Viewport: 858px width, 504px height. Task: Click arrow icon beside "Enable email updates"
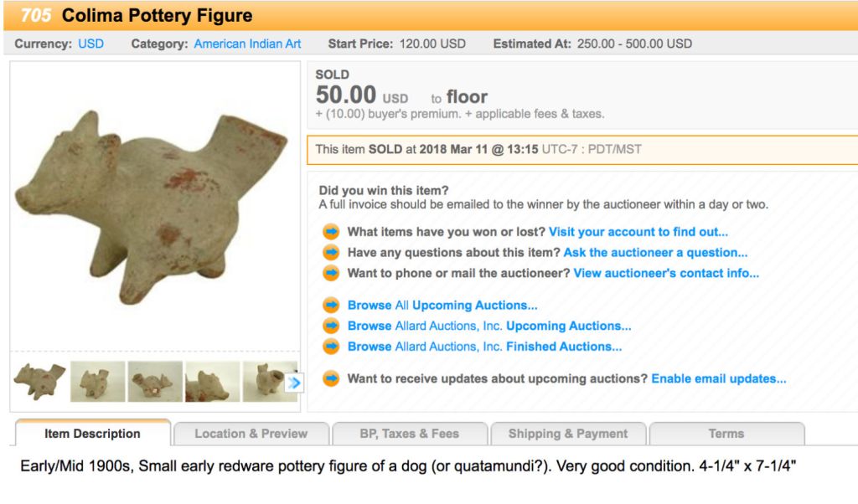pyautogui.click(x=331, y=378)
